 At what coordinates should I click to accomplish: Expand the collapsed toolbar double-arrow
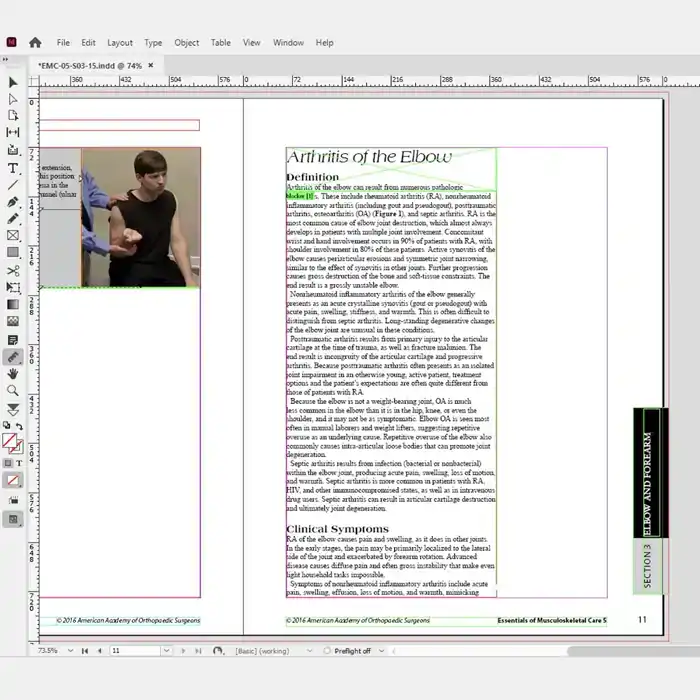(x=5, y=59)
